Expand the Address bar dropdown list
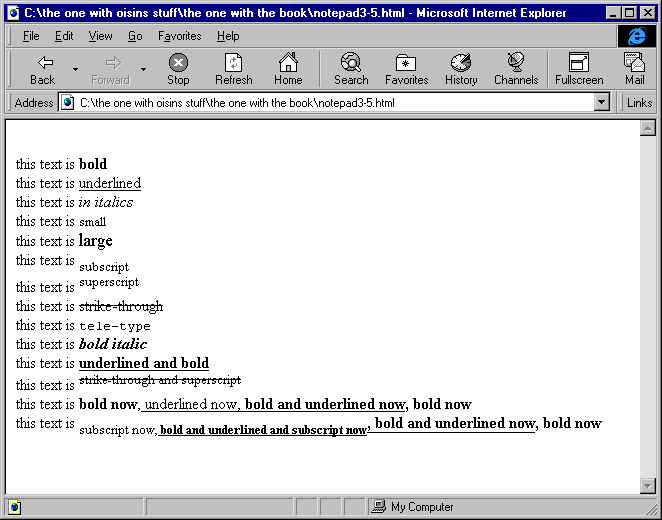 601,103
